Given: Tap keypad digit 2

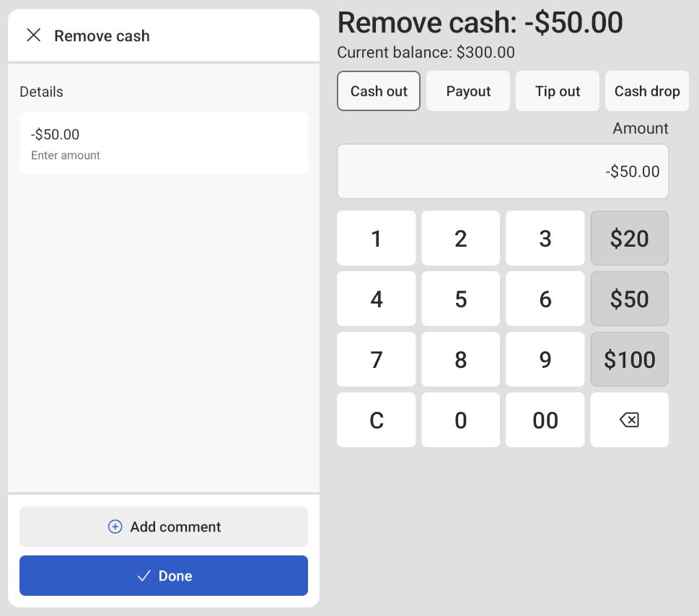Looking at the screenshot, I should (460, 239).
